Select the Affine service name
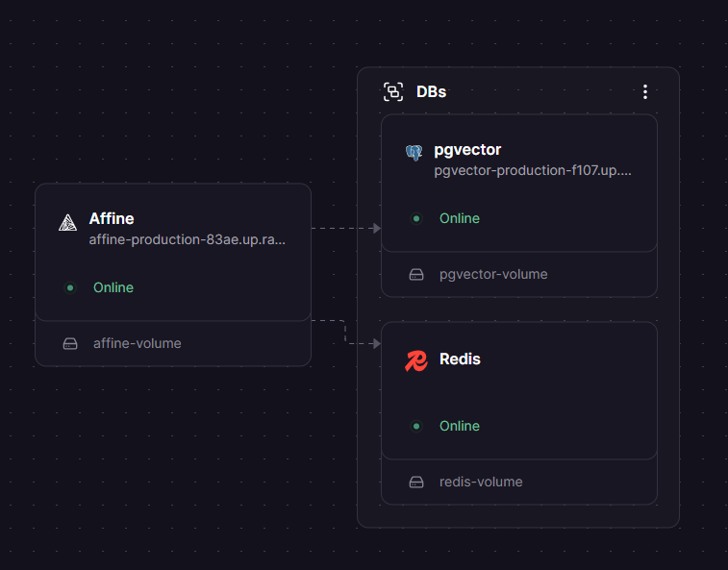728x570 pixels. click(112, 218)
